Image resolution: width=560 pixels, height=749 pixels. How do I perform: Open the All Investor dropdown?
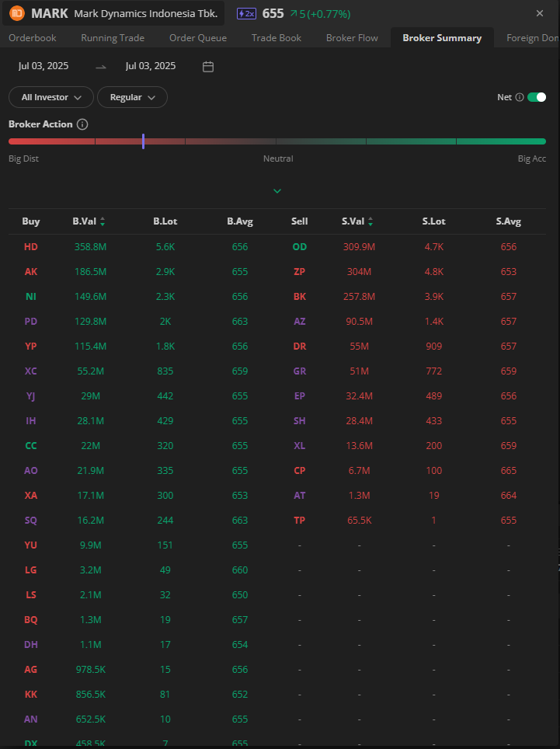[x=51, y=97]
